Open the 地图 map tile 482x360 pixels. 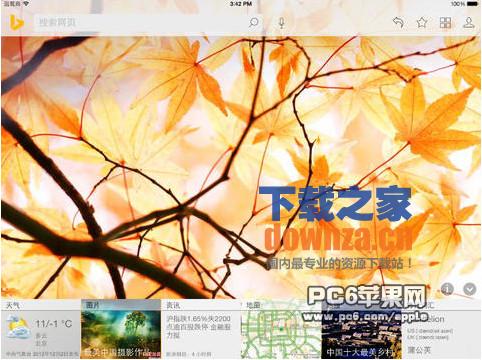tap(281, 329)
